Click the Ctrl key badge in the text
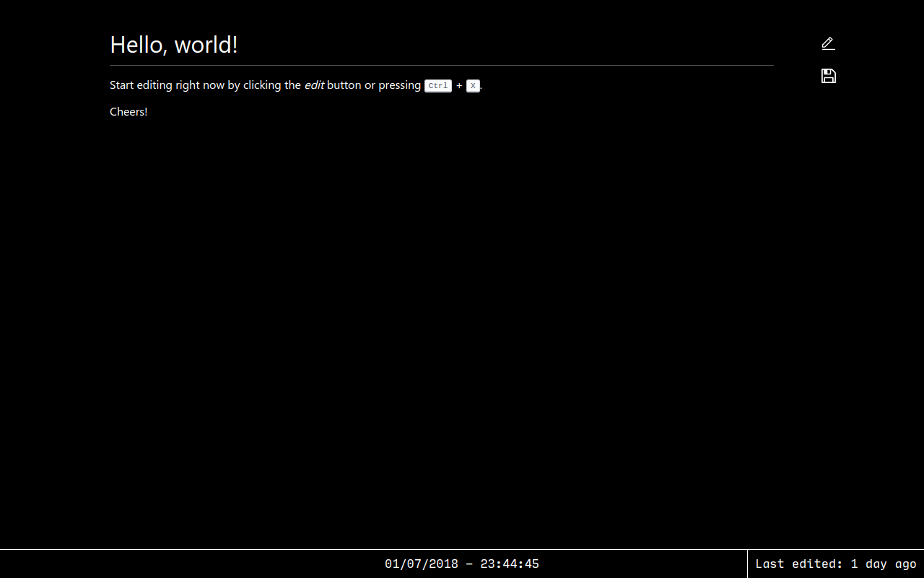Image resolution: width=924 pixels, height=578 pixels. pyautogui.click(x=437, y=85)
